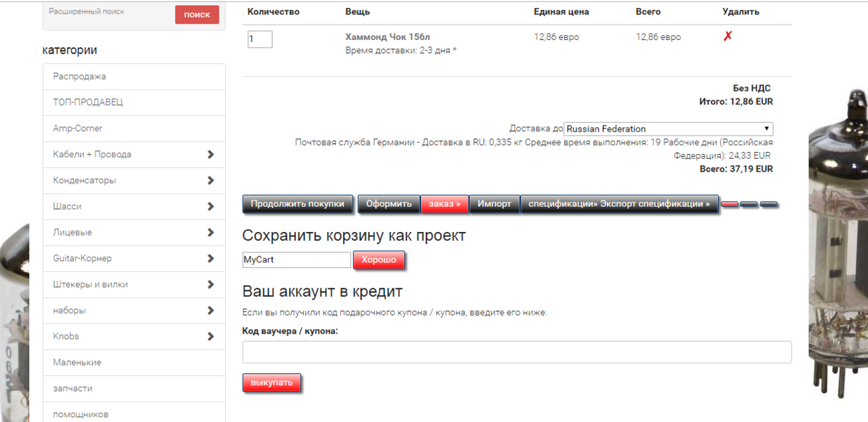Expand the Лицевые category arrow
Image resolution: width=868 pixels, height=422 pixels.
pos(211,233)
